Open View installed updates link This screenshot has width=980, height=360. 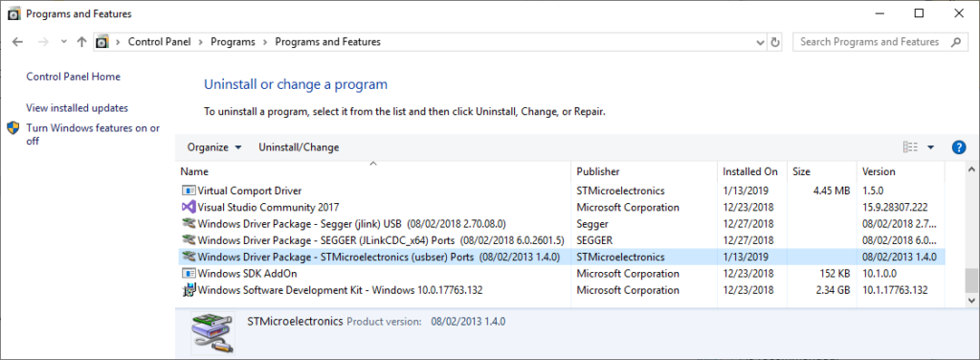[x=77, y=108]
